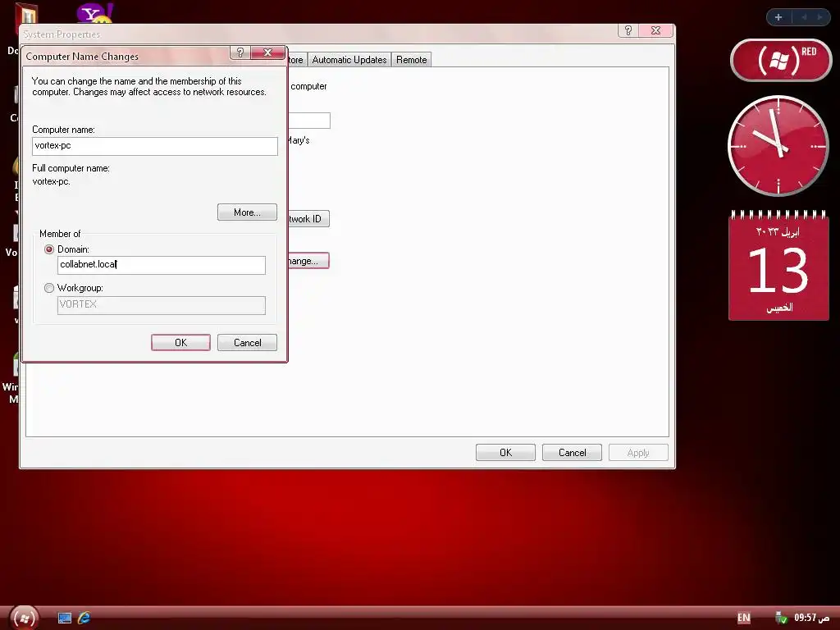Confirm Computer Name Changes with OK
This screenshot has width=840, height=630.
click(180, 343)
